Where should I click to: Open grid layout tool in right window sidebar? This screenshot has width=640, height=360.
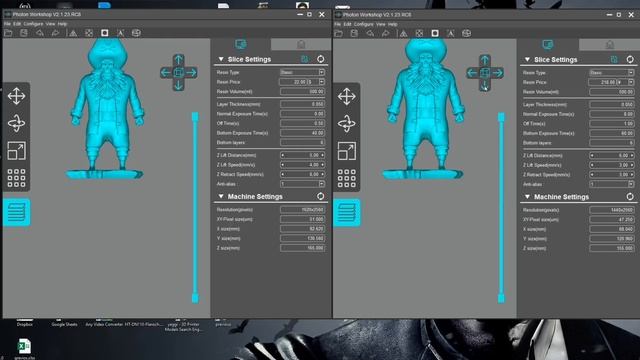347,178
